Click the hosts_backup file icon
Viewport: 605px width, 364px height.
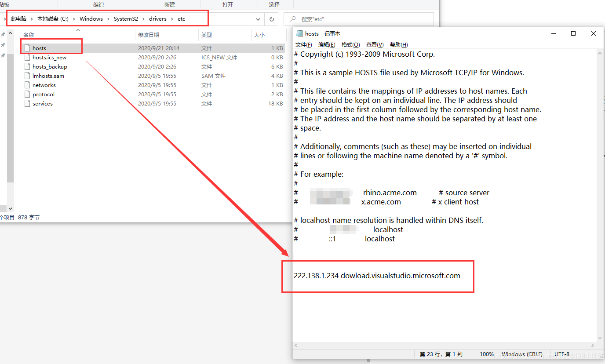[x=27, y=66]
